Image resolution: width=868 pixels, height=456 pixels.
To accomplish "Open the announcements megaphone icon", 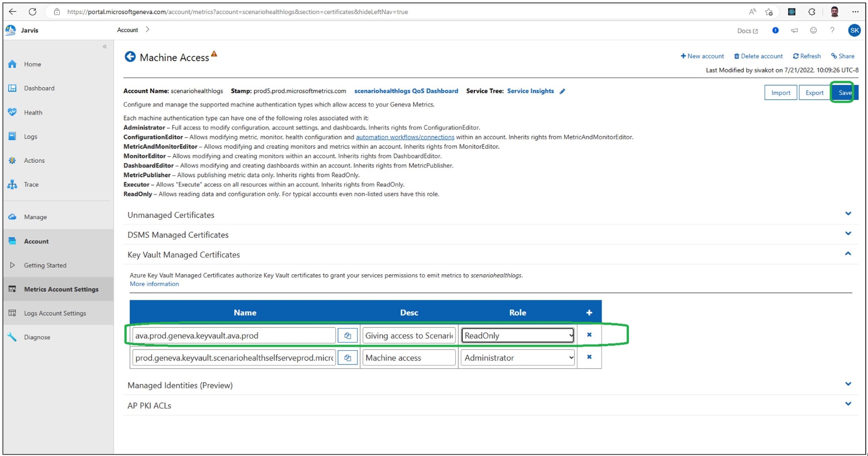I will tap(794, 30).
